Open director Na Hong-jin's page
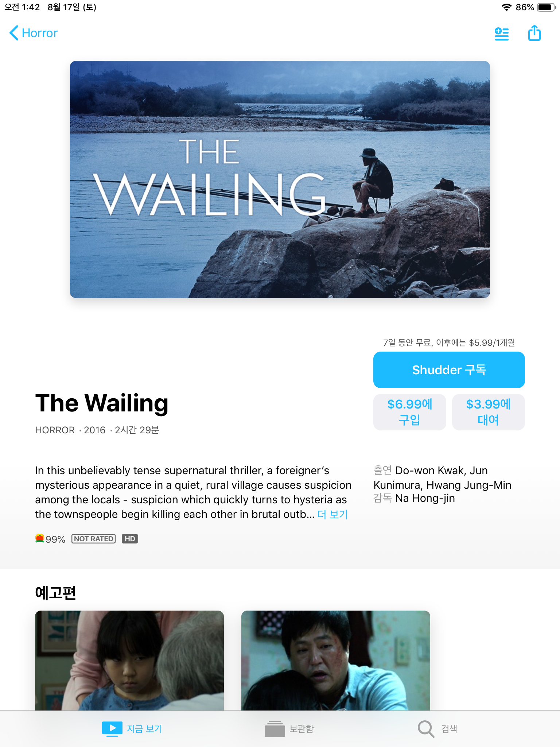560x747 pixels. pos(425,498)
